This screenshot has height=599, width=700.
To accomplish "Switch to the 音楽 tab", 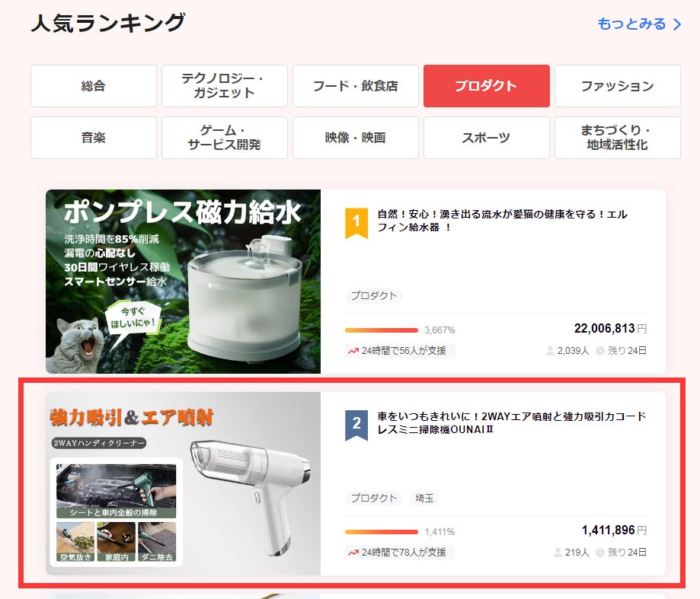I will [x=94, y=138].
